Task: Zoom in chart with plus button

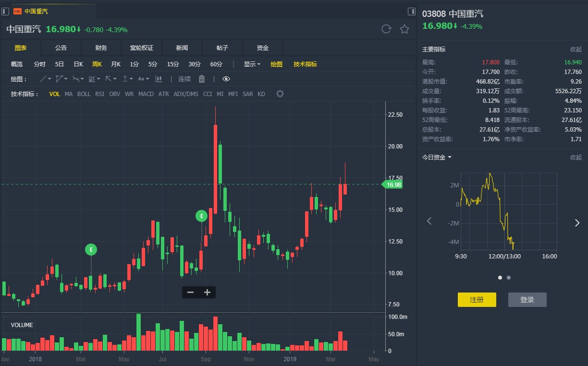Action: pyautogui.click(x=207, y=292)
